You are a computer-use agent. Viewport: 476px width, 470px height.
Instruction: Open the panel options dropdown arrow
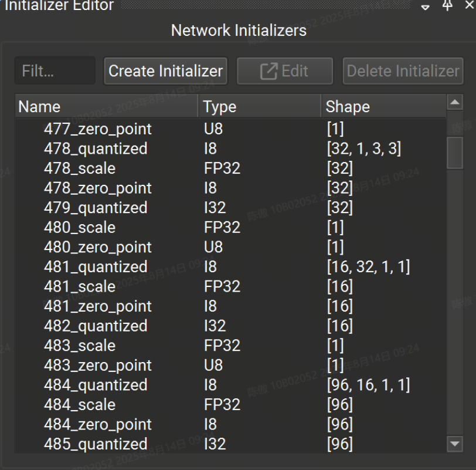coord(426,7)
